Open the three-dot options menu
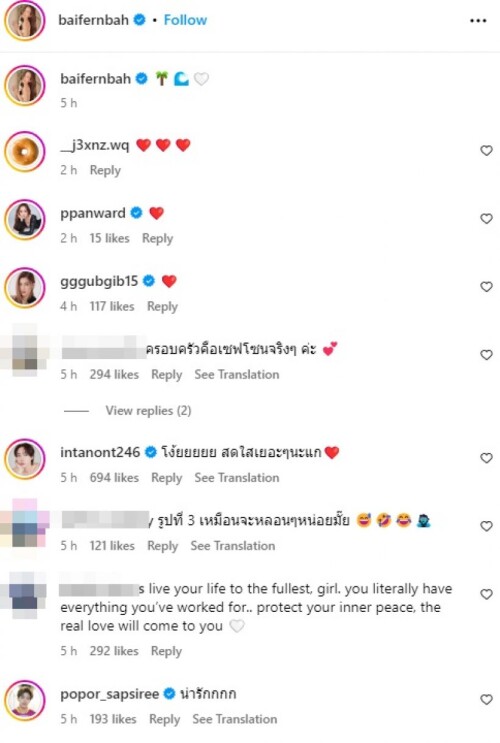Image resolution: width=500 pixels, height=743 pixels. point(478,20)
